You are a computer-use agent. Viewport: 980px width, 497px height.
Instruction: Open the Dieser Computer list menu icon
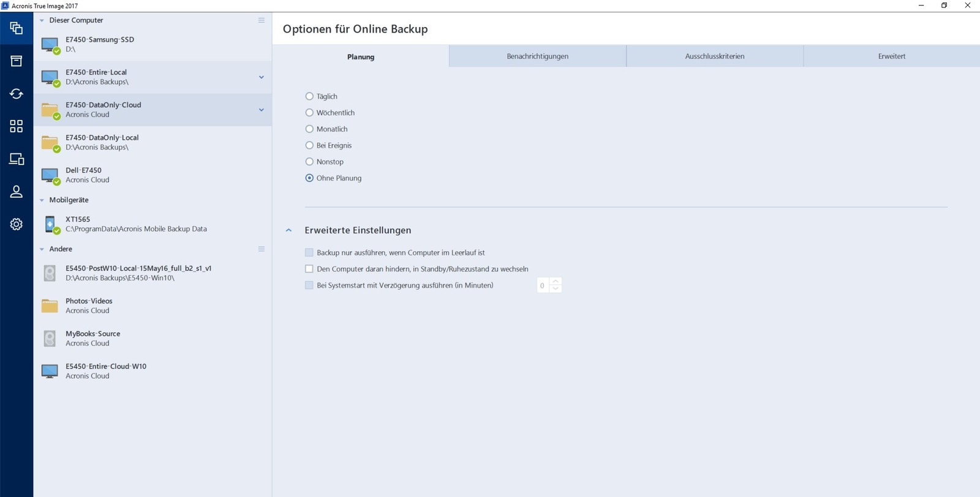[262, 20]
